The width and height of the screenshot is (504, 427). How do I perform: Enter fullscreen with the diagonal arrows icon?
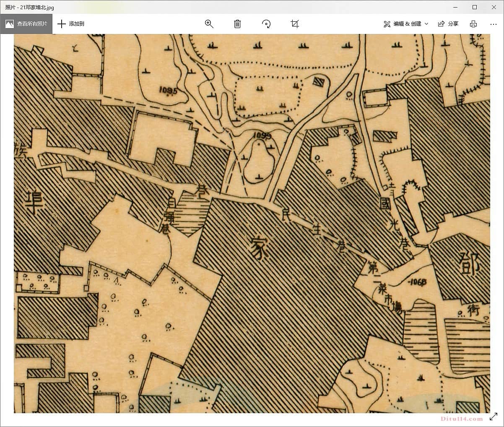(x=494, y=417)
